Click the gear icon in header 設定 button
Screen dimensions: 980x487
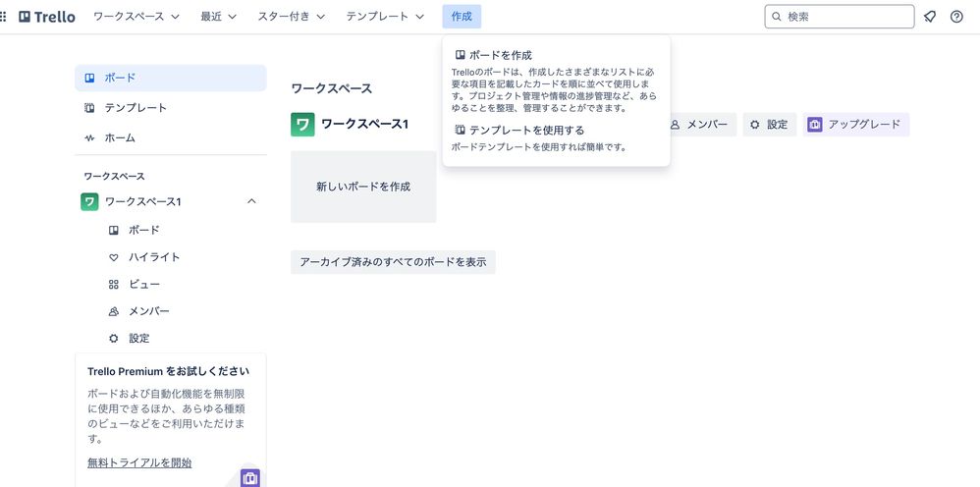[x=755, y=125]
